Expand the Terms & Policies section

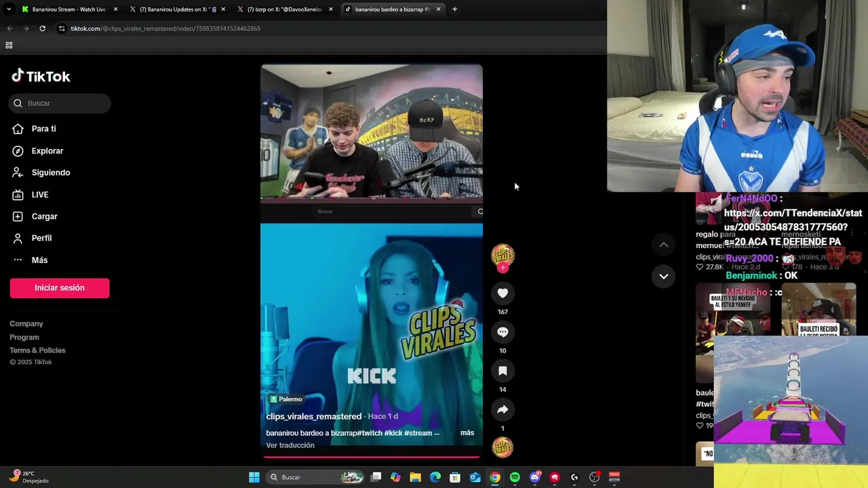coord(37,350)
